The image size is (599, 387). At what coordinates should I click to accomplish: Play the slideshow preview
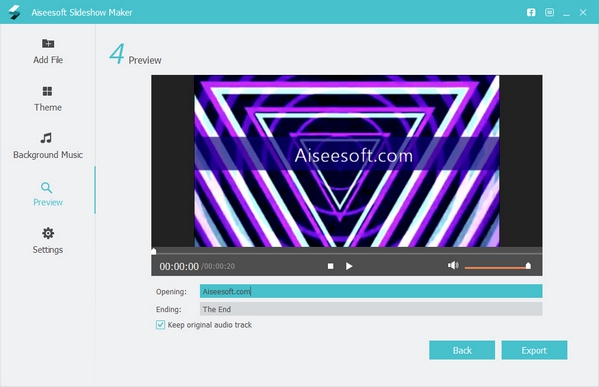coord(349,266)
